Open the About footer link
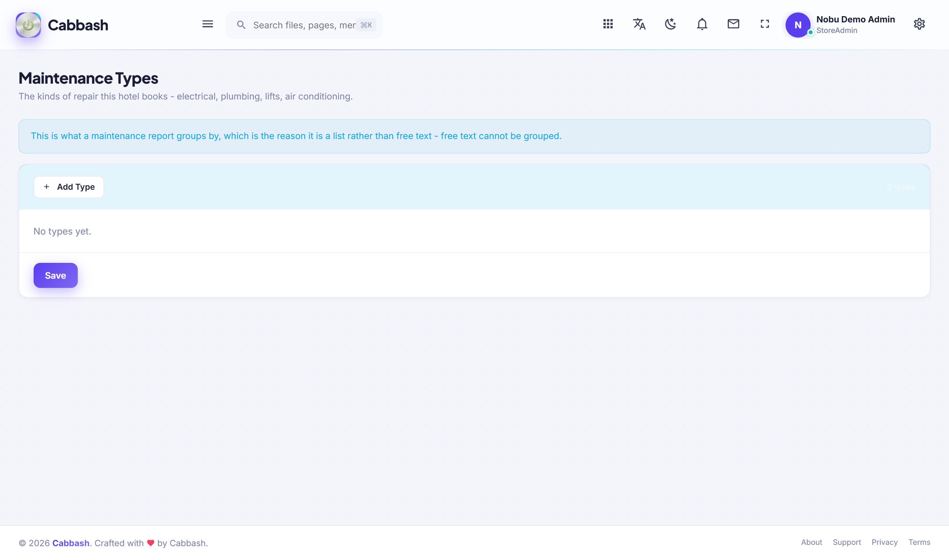 click(811, 542)
